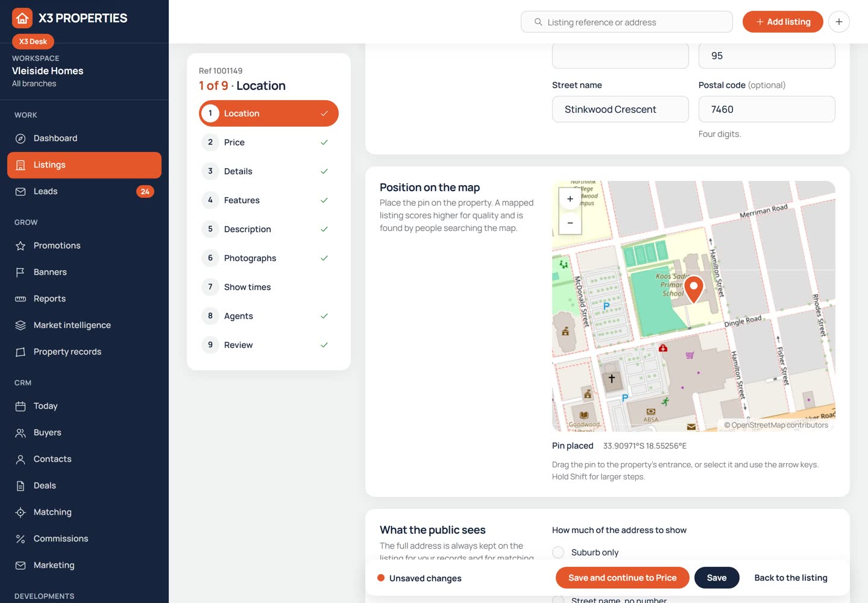Viewport: 868px width, 603px height.
Task: Open step 7 Show times
Action: [x=269, y=287]
